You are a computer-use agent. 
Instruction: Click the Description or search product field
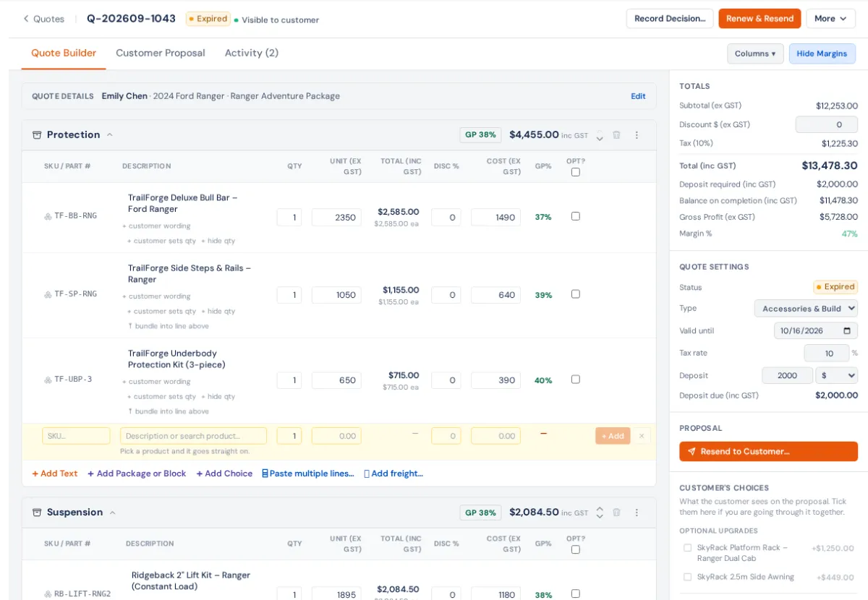click(x=193, y=436)
